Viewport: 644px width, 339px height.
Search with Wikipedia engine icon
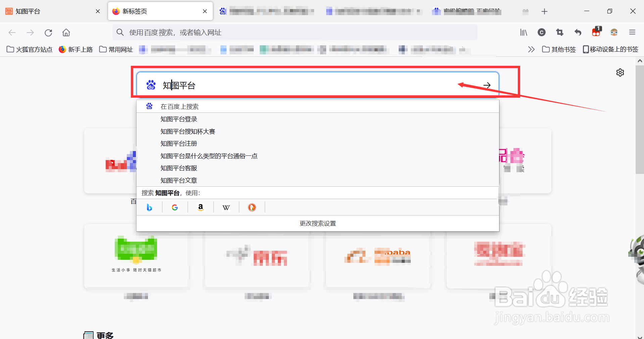coord(226,207)
